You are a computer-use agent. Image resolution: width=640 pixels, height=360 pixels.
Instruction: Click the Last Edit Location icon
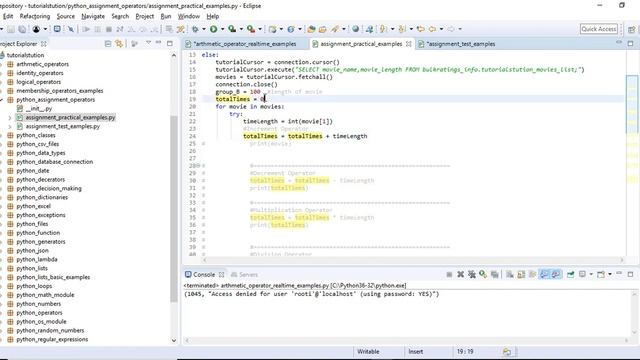(420, 29)
